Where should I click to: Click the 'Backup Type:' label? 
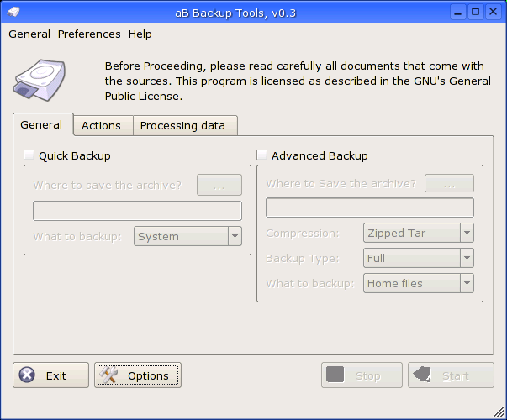[303, 258]
